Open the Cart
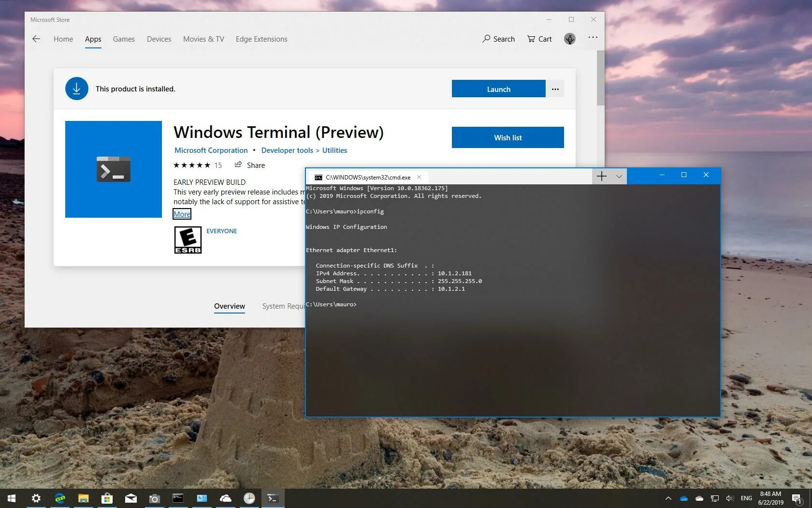 click(x=539, y=39)
